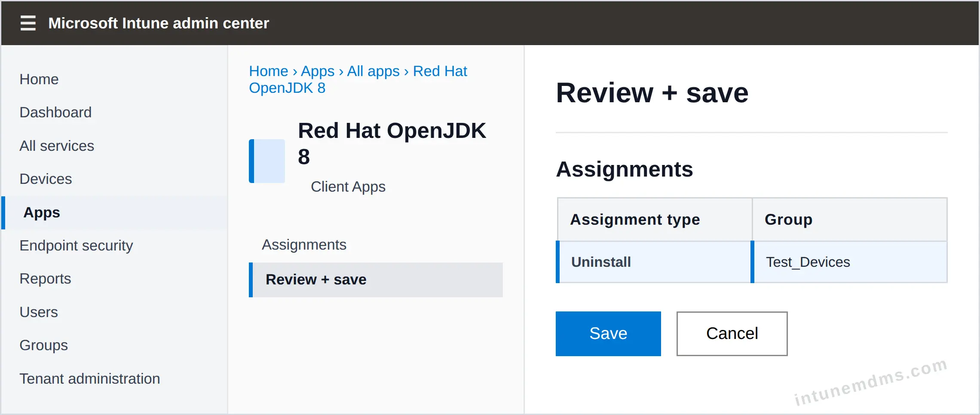
Task: Click the Home breadcrumb link
Action: [x=269, y=71]
